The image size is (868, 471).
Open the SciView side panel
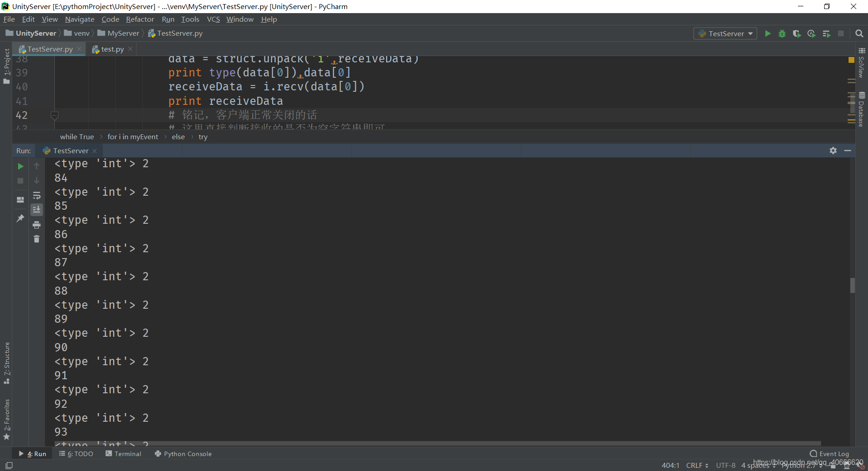(862, 63)
